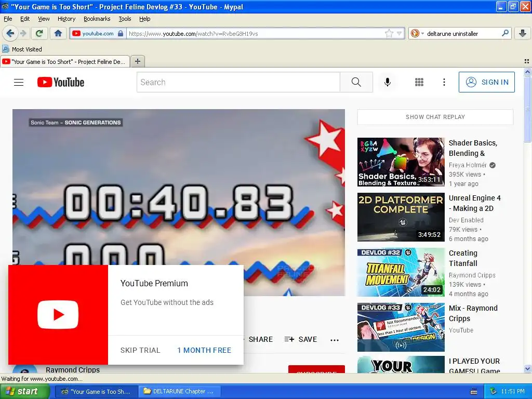The height and width of the screenshot is (399, 532).
Task: Start voice search with the microphone icon
Action: pyautogui.click(x=387, y=82)
